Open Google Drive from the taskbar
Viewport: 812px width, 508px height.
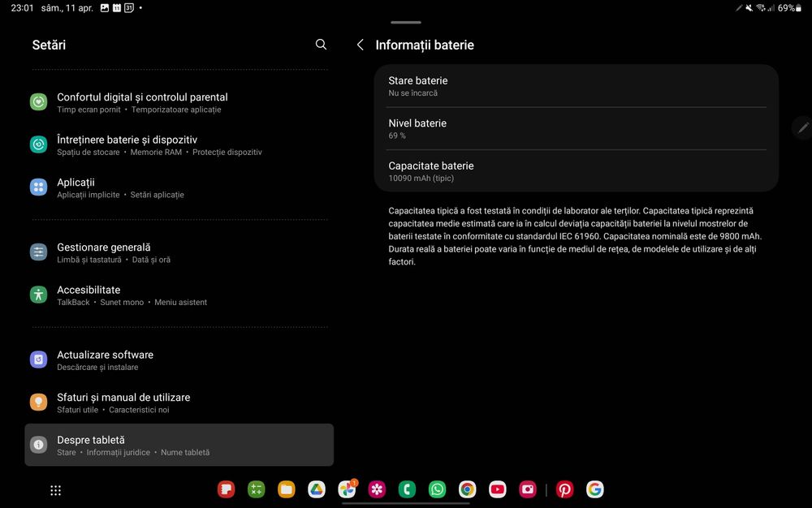tap(317, 489)
